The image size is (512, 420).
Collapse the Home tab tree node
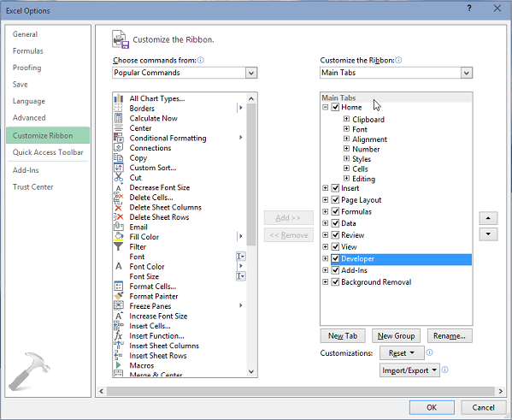click(x=325, y=107)
